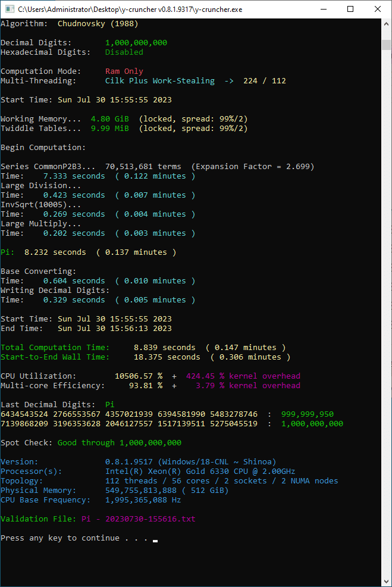Image resolution: width=392 pixels, height=587 pixels.
Task: Click Physical Memory '549,755,813,888' value
Action: tap(140, 491)
